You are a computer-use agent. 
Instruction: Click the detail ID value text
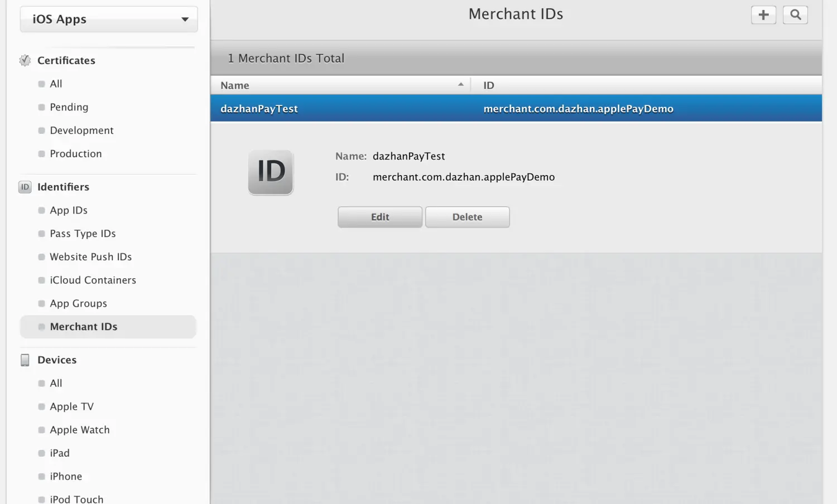pyautogui.click(x=464, y=177)
